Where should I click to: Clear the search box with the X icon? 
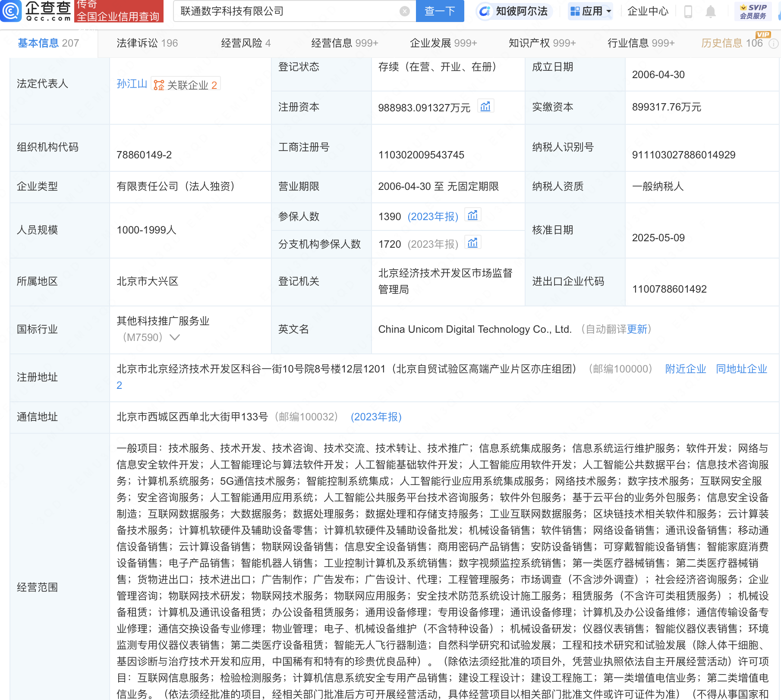pos(404,11)
